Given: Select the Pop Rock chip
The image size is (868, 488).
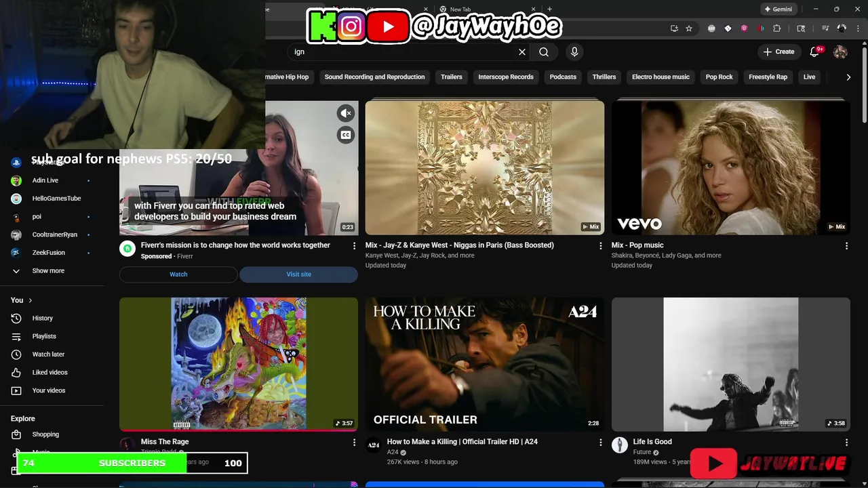Looking at the screenshot, I should [x=719, y=77].
